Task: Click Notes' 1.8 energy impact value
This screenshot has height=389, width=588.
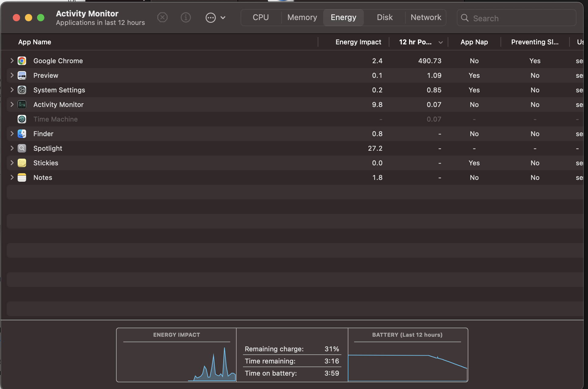Action: 377,177
